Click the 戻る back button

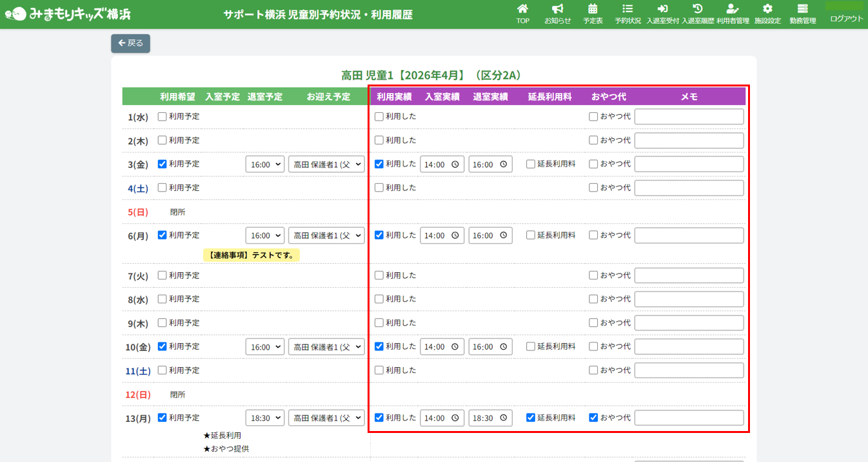[x=130, y=43]
